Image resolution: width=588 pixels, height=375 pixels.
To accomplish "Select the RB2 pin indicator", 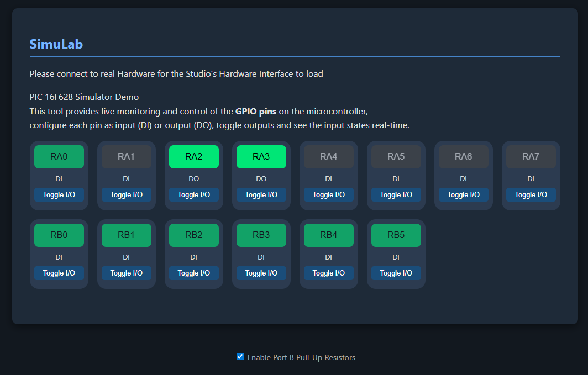I will pos(194,235).
